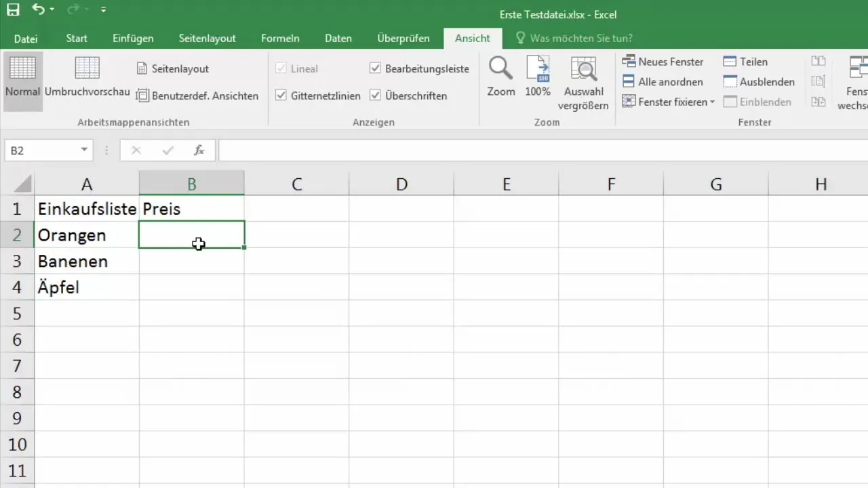Select the Ansicht ribbon tab
Screen dimensions: 868x488
(x=473, y=39)
